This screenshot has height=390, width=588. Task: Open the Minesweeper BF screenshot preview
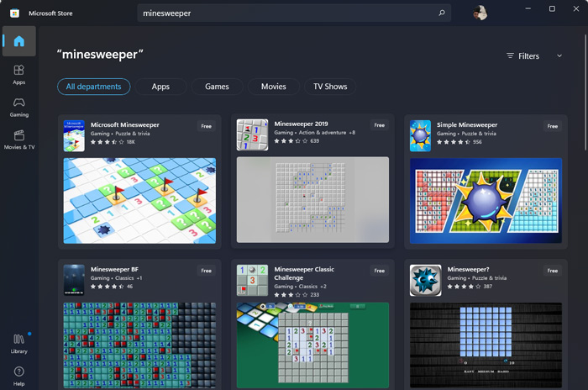click(139, 345)
